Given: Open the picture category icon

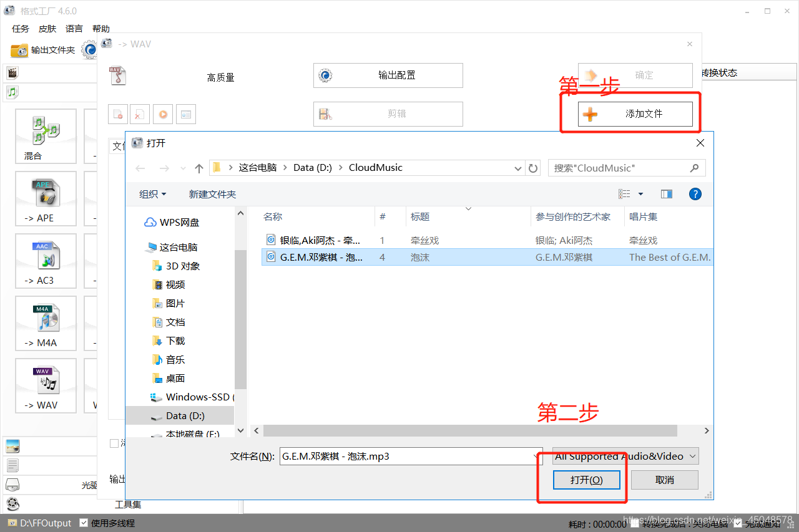Looking at the screenshot, I should [x=12, y=446].
